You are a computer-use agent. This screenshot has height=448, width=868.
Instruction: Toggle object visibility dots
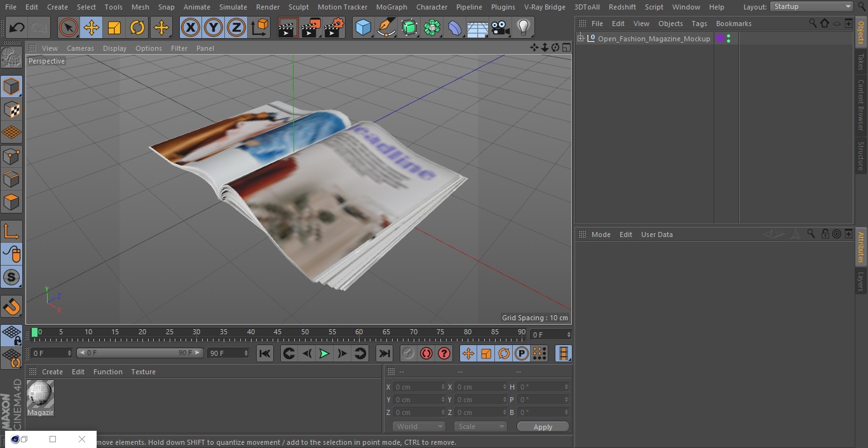tap(728, 39)
